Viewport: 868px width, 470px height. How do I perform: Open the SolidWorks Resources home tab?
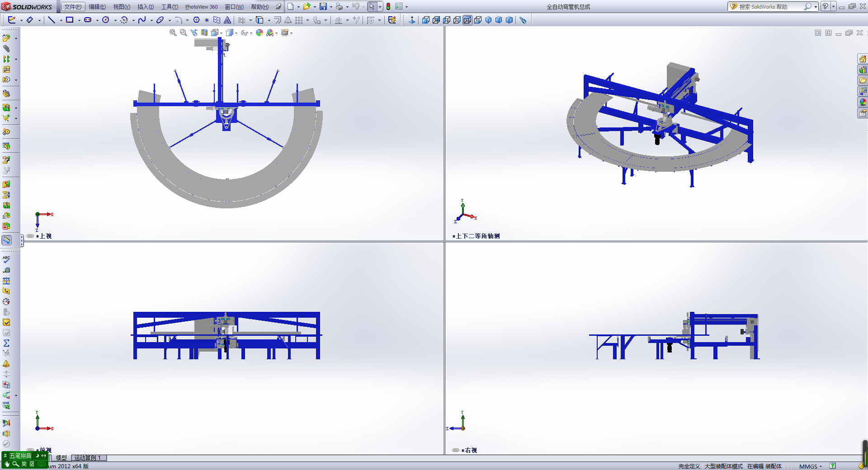(863, 59)
